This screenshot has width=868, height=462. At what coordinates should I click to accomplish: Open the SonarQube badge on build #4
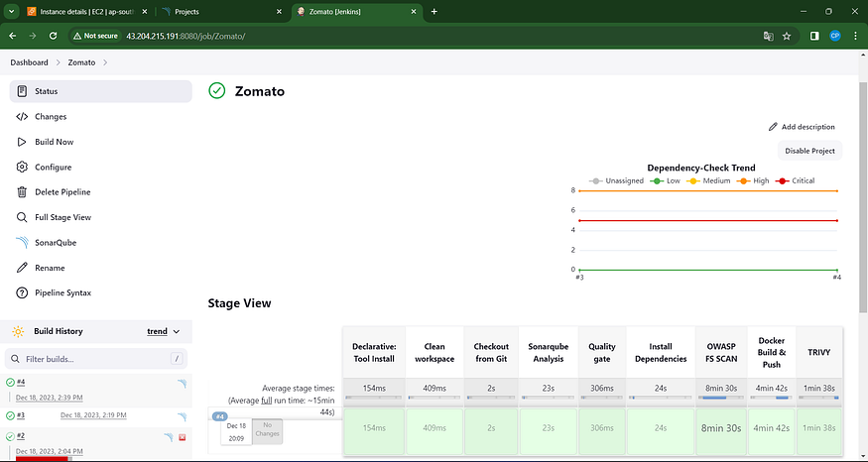182,384
